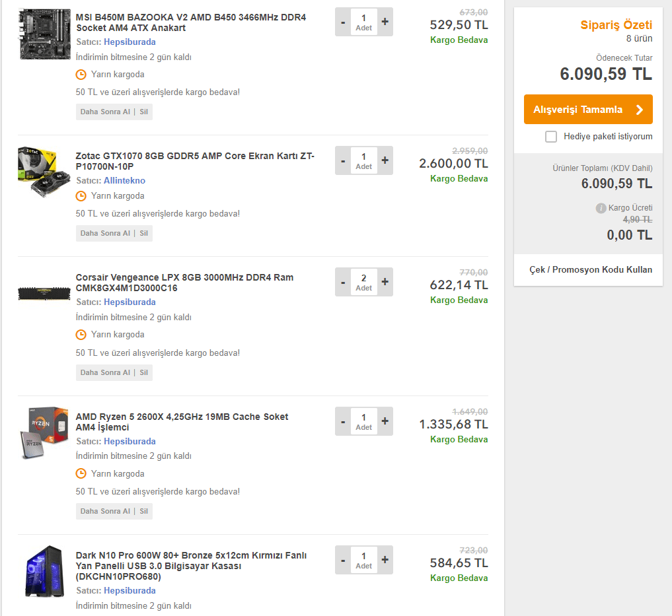Decrease Zotac GTX1070 quantity with minus
The height and width of the screenshot is (616, 672).
343,160
